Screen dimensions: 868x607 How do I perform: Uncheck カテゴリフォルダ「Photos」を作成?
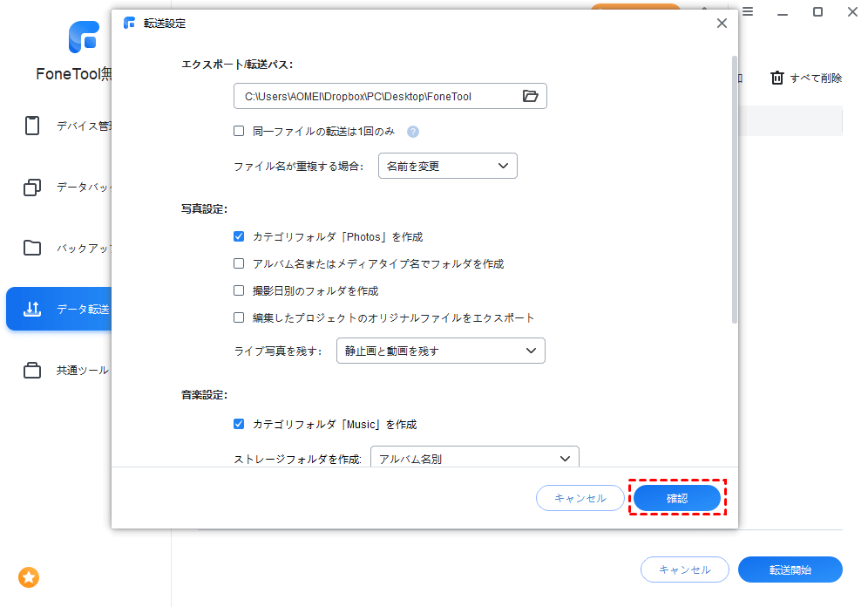coord(239,236)
